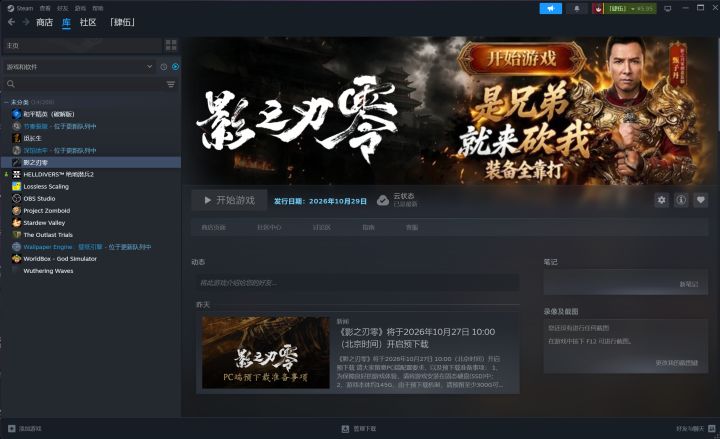Image resolution: width=720 pixels, height=439 pixels.
Task: Click the activity share text field
Action: tap(356, 283)
